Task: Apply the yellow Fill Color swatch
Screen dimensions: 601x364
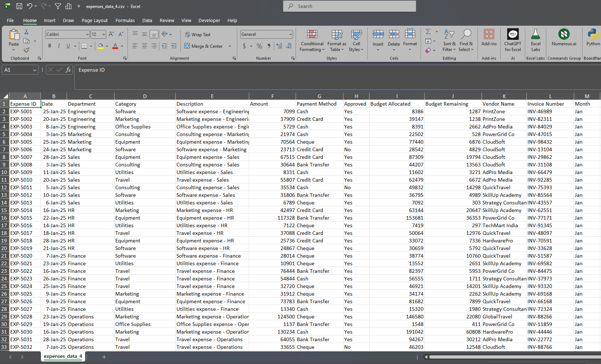Action: pos(100,46)
